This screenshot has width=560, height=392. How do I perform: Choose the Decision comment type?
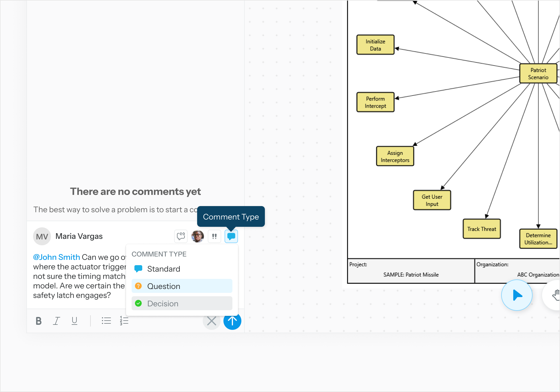tap(163, 304)
